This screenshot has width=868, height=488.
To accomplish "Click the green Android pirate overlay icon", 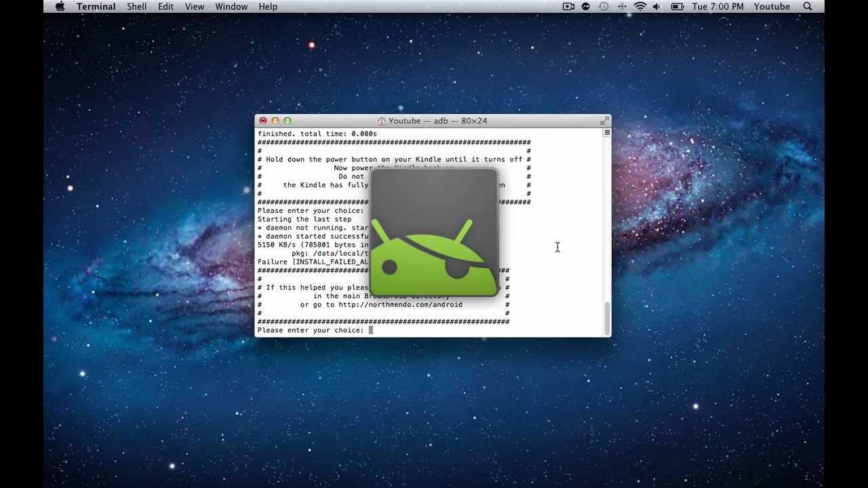I will (x=434, y=232).
